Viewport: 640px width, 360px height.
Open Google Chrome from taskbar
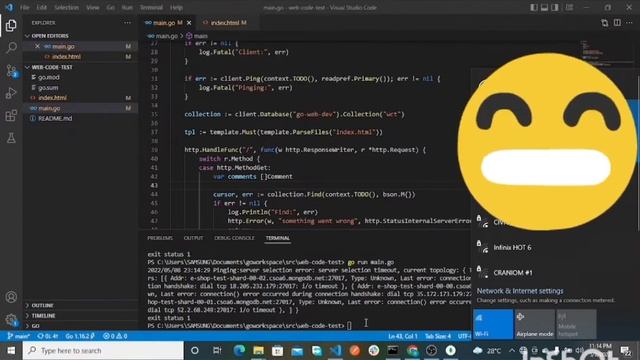coord(413,350)
